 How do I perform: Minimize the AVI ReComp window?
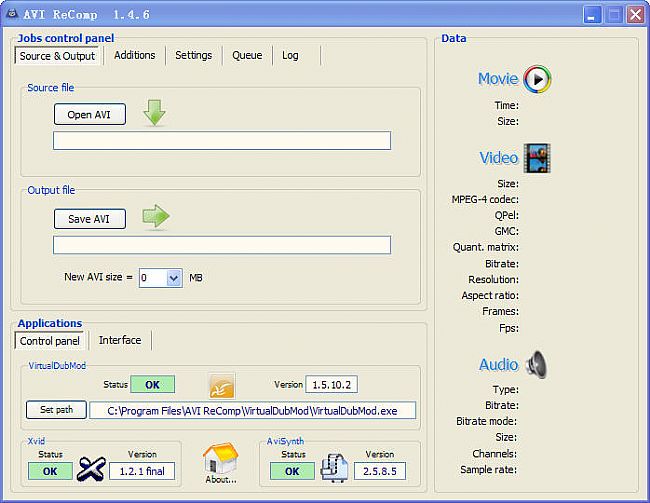pos(592,15)
